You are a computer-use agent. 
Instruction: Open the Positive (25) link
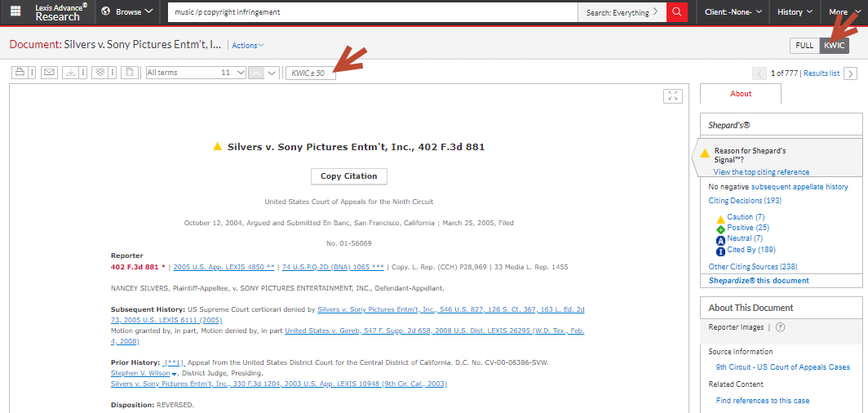point(748,228)
